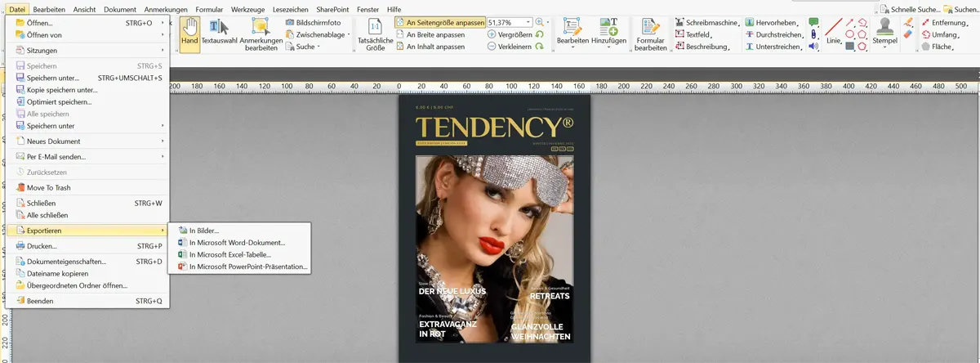This screenshot has height=363, width=980.
Task: Expand the Öffnen von submenu
Action: coord(89,35)
